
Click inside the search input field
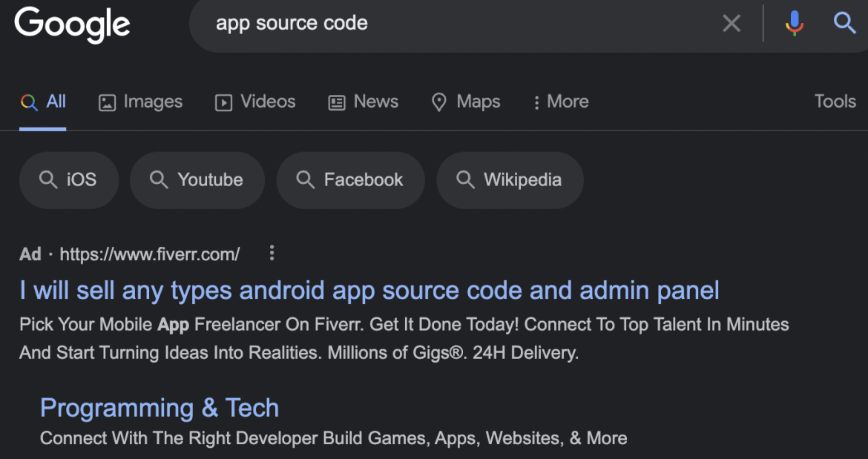pyautogui.click(x=445, y=23)
